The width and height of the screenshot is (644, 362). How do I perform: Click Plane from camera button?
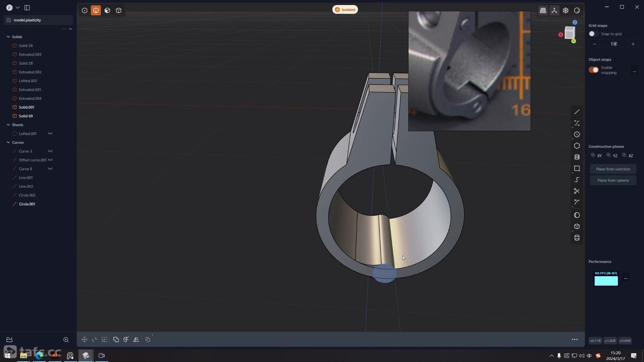pos(613,180)
